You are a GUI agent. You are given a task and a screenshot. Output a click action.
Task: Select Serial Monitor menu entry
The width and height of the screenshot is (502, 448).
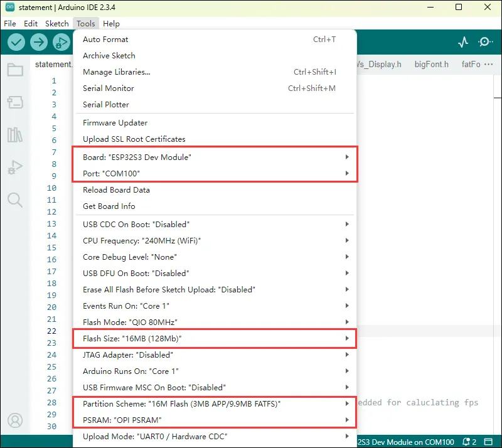point(215,88)
